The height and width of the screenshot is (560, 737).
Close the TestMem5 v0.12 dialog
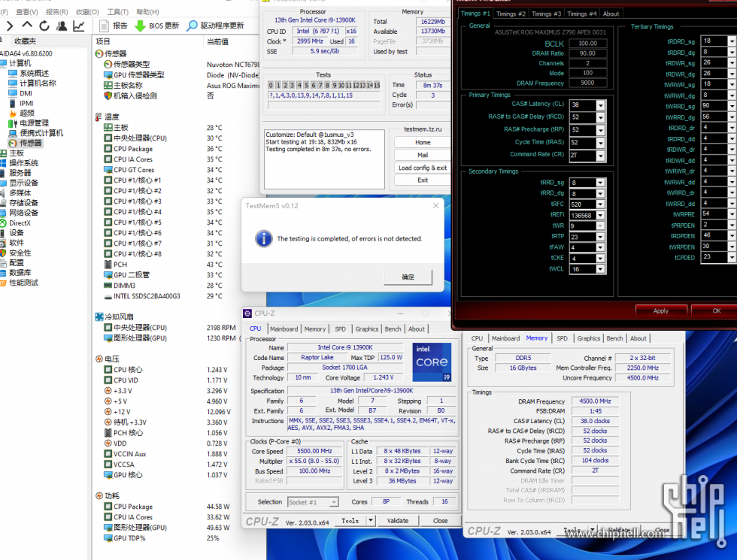[435, 206]
